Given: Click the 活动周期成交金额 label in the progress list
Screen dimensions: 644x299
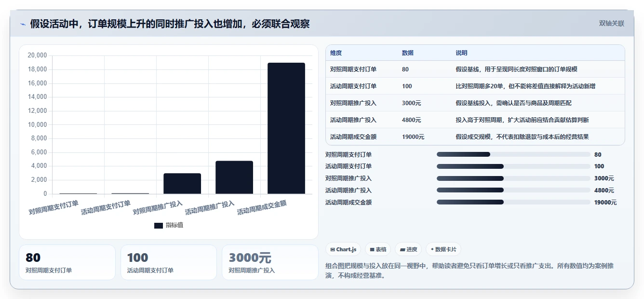Looking at the screenshot, I should (349, 203).
